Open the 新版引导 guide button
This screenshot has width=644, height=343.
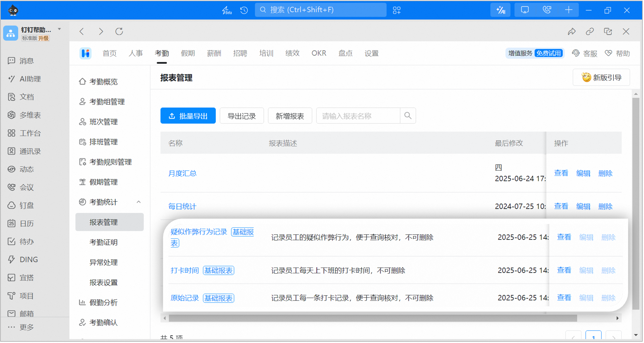602,78
